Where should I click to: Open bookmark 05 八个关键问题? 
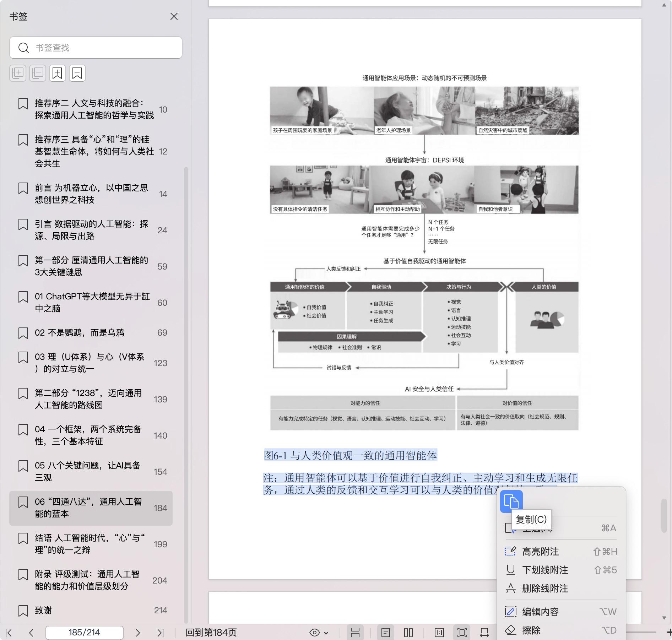pyautogui.click(x=87, y=471)
